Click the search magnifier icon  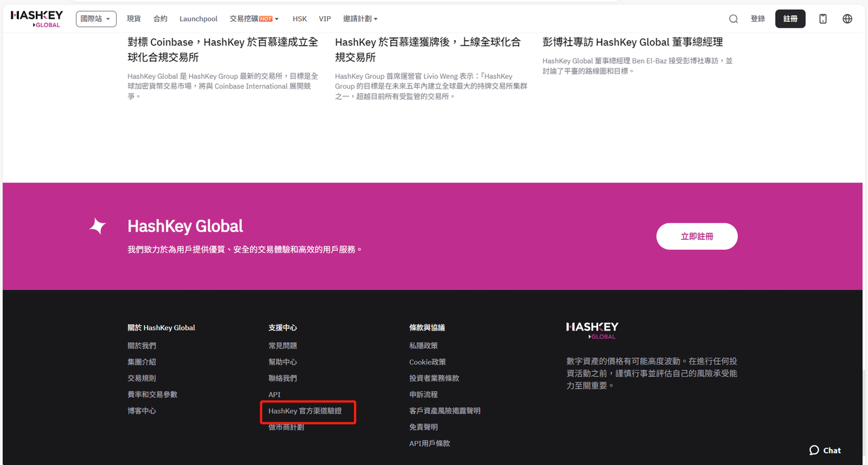[733, 19]
